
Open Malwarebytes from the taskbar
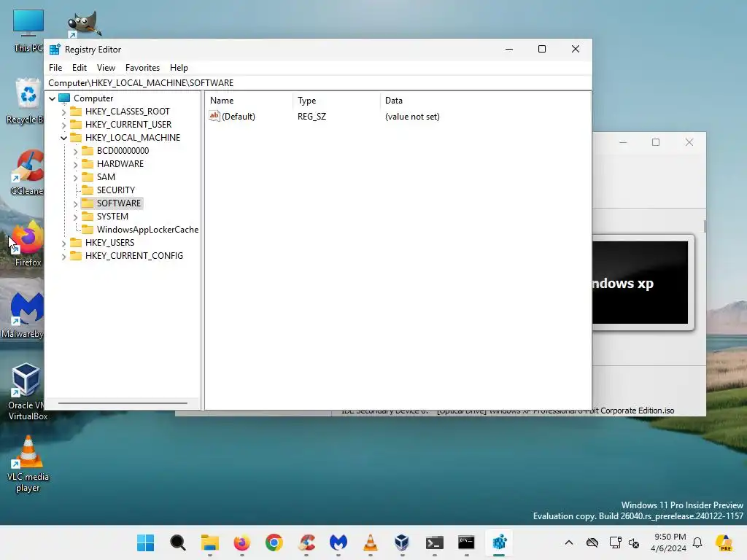[338, 542]
